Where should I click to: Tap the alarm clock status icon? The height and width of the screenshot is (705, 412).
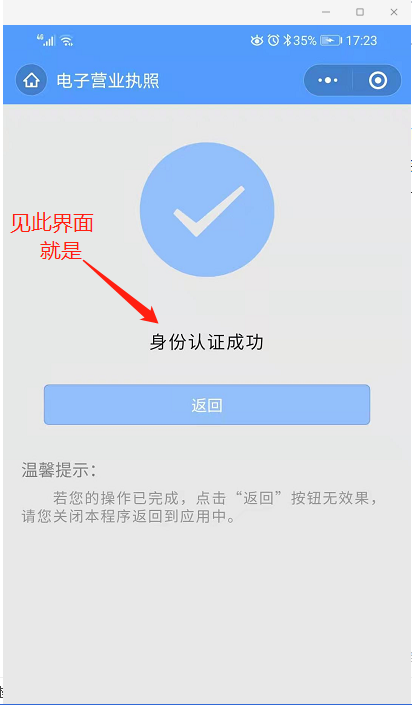pos(273,40)
